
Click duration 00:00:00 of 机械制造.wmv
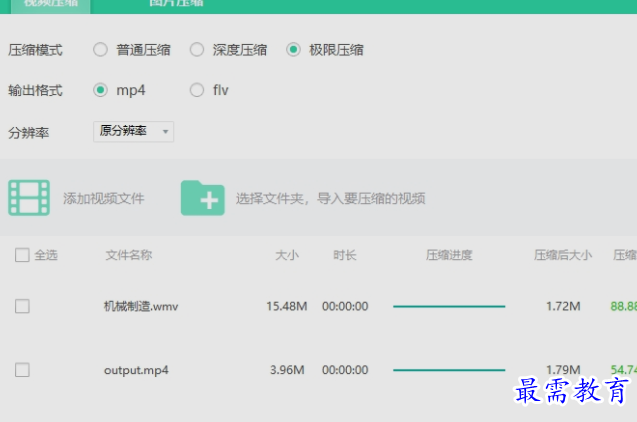click(x=345, y=306)
